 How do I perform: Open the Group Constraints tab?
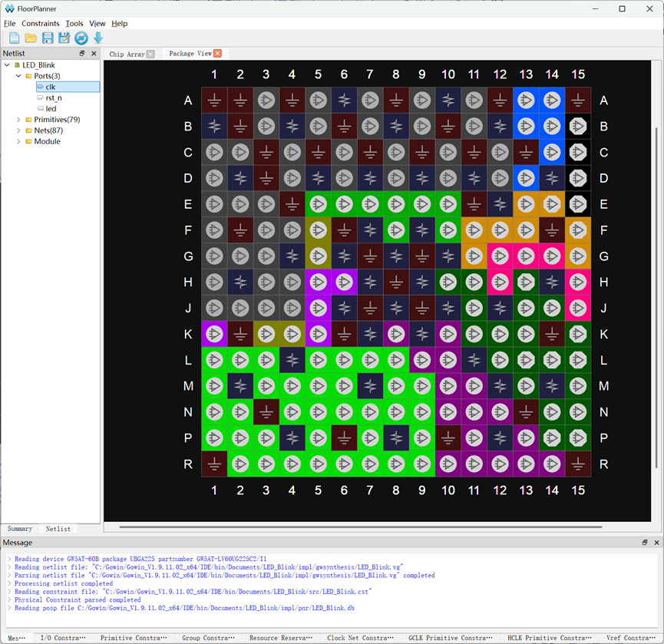[x=208, y=638]
